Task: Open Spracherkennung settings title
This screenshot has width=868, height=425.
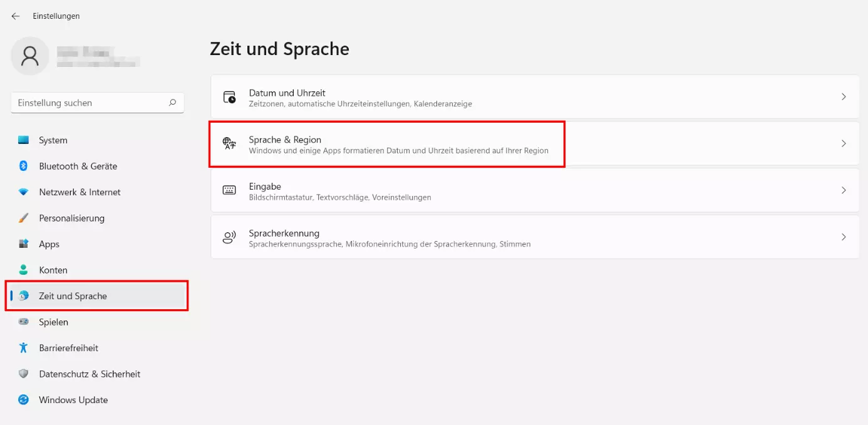Action: pyautogui.click(x=284, y=233)
